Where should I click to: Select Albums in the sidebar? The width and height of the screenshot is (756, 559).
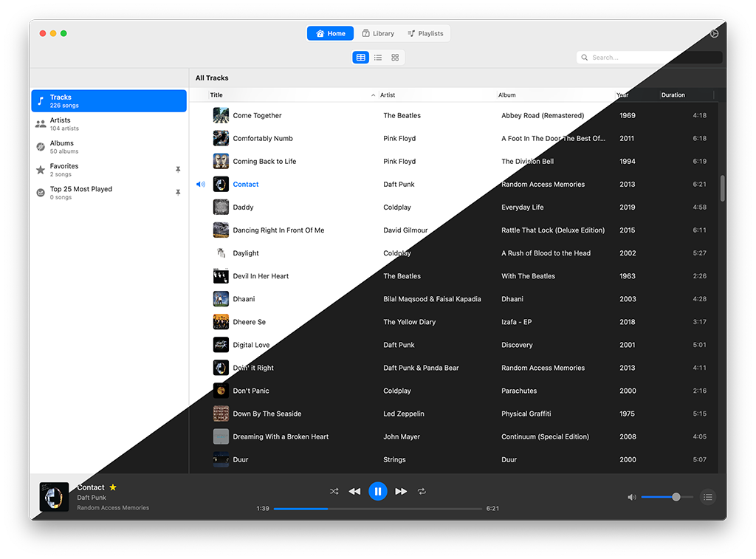[x=109, y=147]
